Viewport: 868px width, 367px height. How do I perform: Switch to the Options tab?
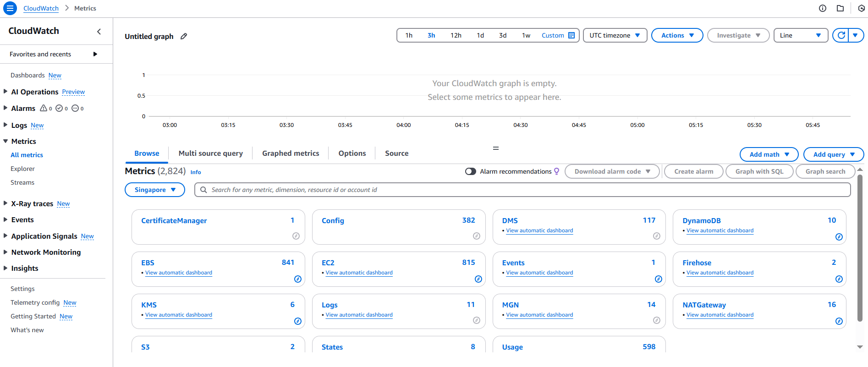pos(352,153)
